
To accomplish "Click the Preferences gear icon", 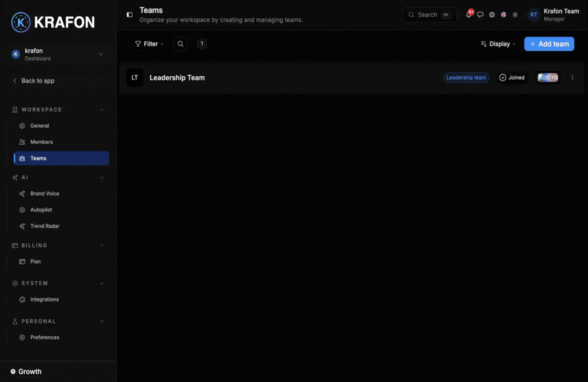I will [x=22, y=337].
